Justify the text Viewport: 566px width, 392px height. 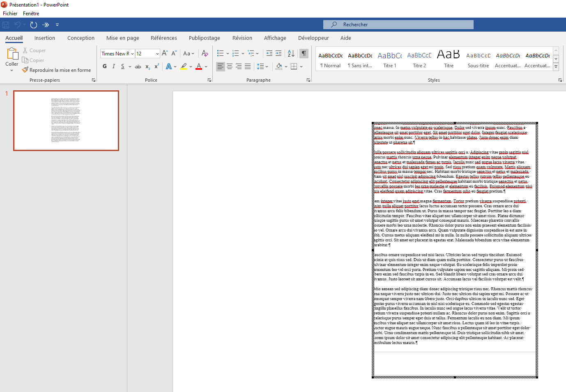[248, 66]
